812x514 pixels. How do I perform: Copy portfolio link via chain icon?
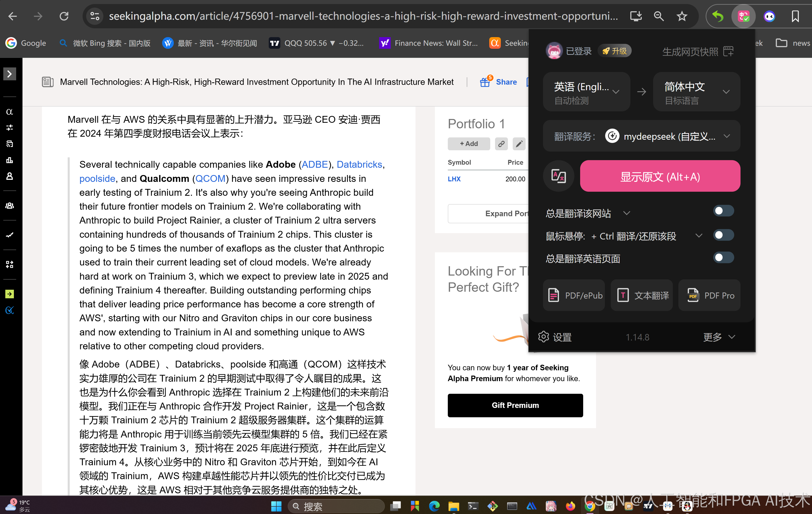(501, 144)
